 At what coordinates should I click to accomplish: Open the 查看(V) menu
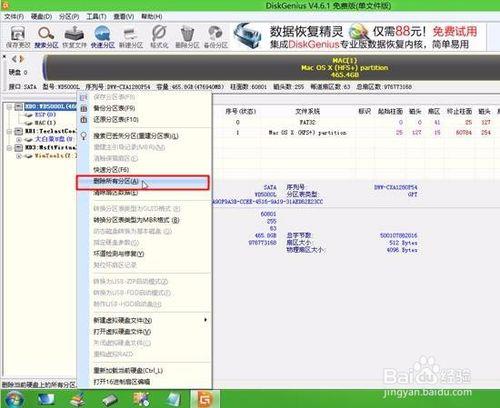click(x=124, y=16)
